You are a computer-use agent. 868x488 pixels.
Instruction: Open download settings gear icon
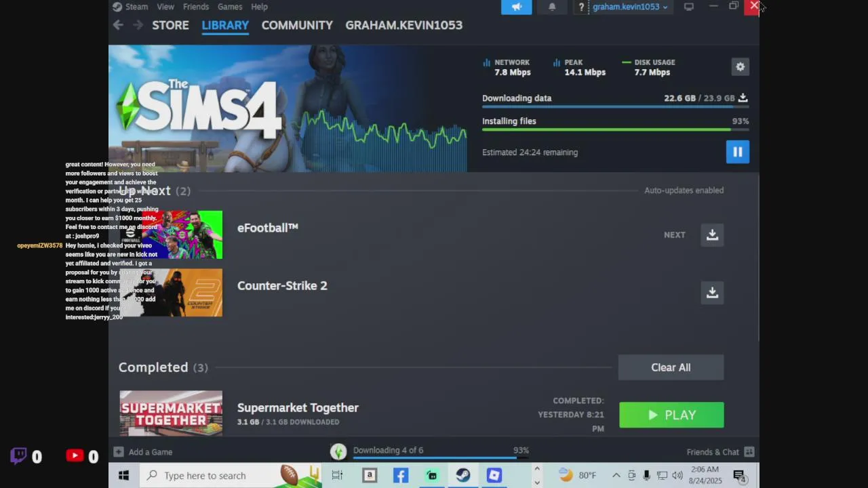coord(740,66)
